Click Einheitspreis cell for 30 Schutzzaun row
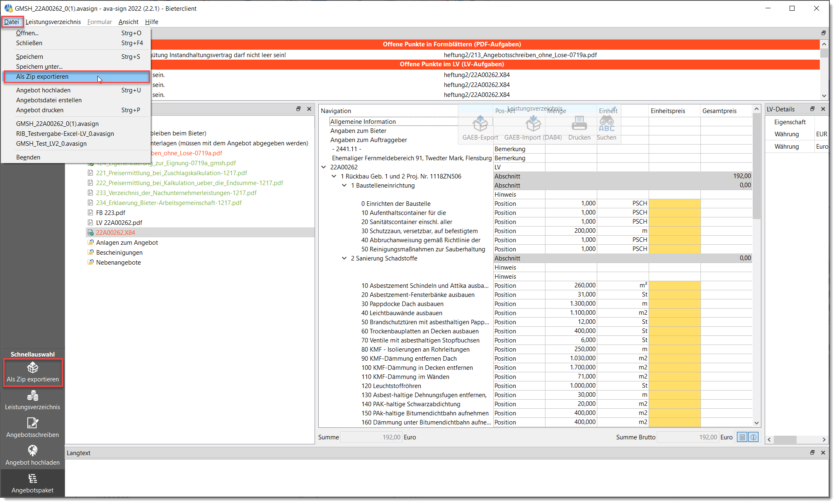Screen dimensions: 836x504 click(x=674, y=231)
